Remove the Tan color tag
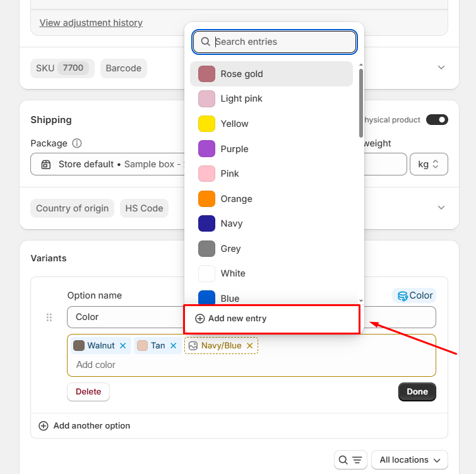Screen dimensions: 476x474 174,346
